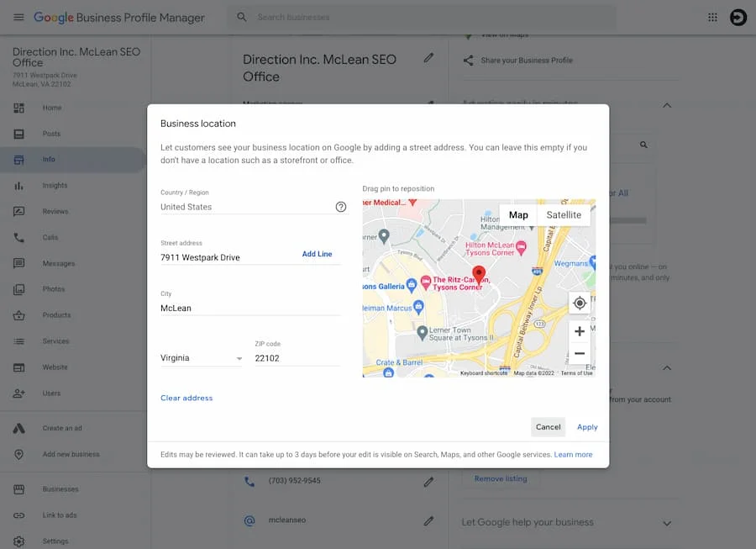
Task: Open the Home section in sidebar
Action: pos(52,108)
